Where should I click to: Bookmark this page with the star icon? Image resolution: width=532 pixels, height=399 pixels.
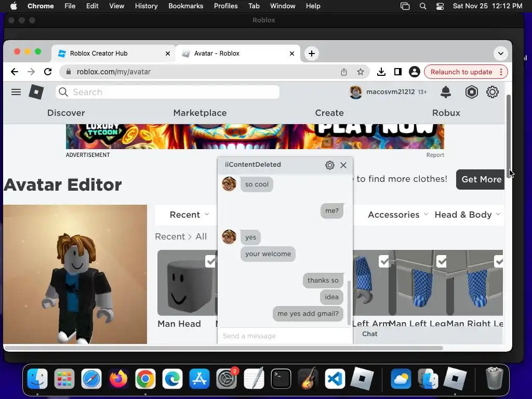coord(361,72)
